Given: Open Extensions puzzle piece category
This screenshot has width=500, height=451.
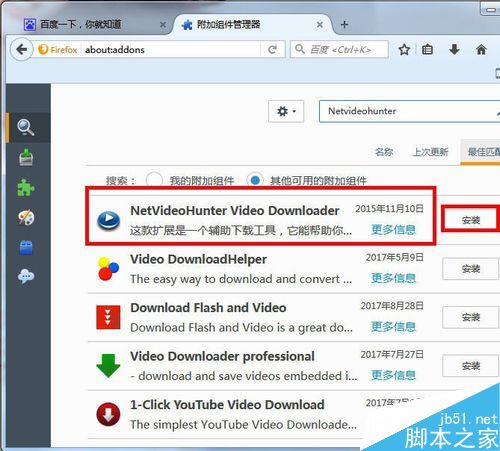Looking at the screenshot, I should [26, 187].
